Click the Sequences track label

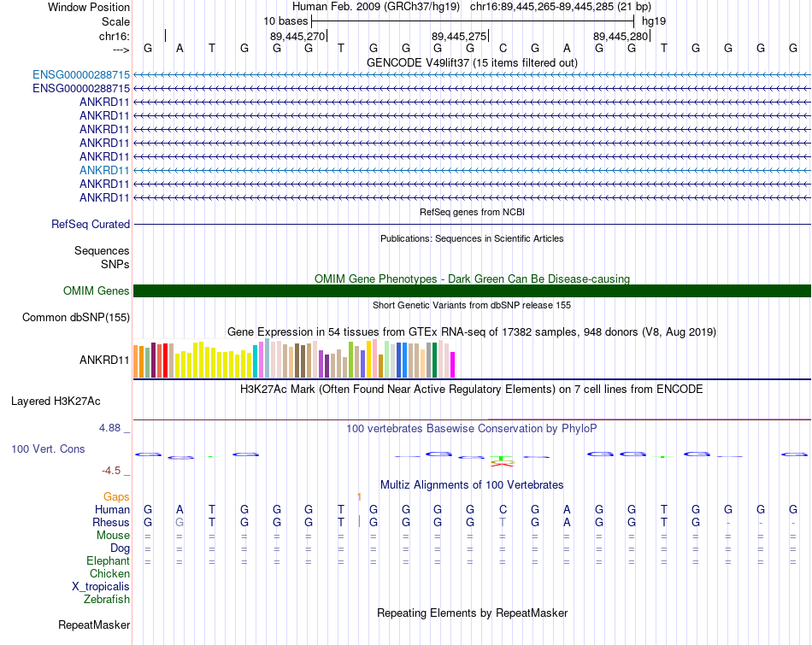tap(102, 250)
